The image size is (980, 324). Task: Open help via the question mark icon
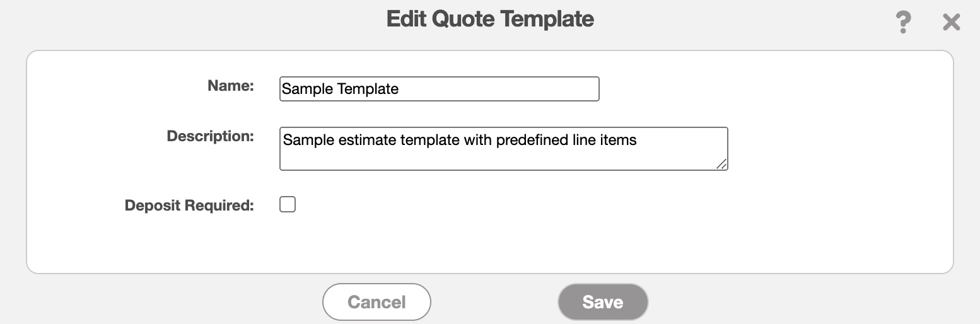point(903,23)
